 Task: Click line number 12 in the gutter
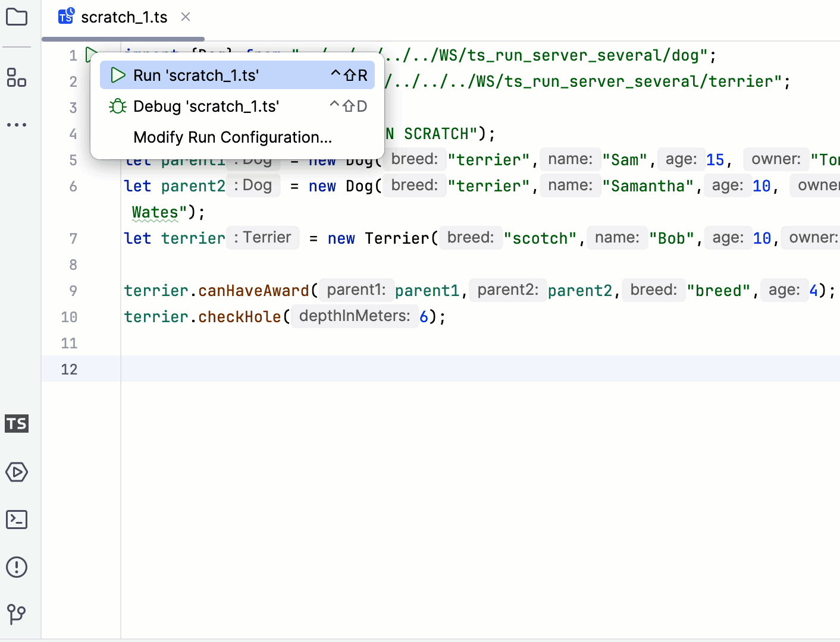pos(69,369)
